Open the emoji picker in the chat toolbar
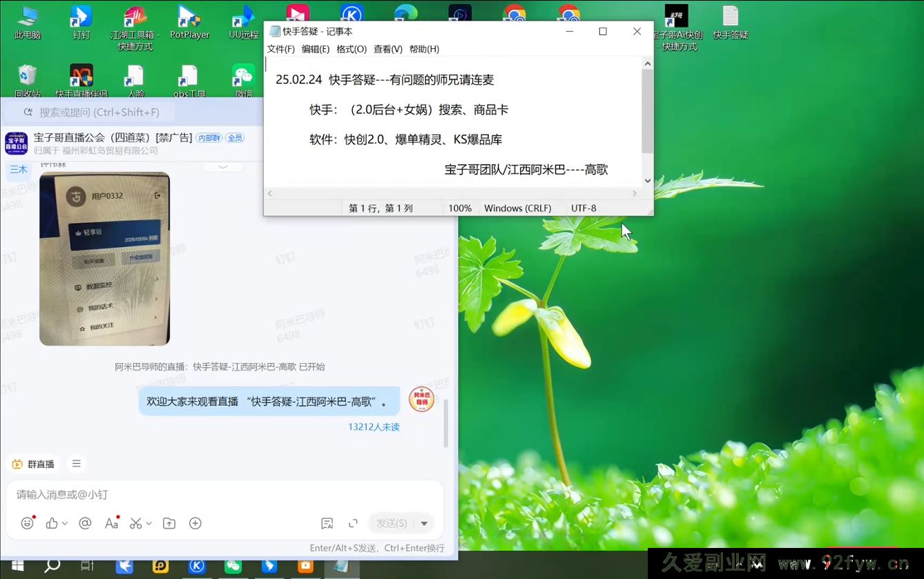This screenshot has width=924, height=579. coord(27,523)
